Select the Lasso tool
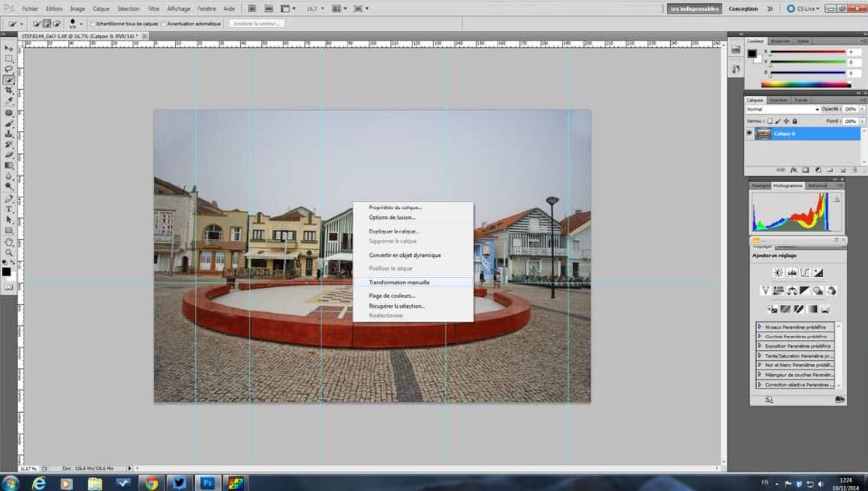This screenshot has height=491, width=868. pos(9,69)
